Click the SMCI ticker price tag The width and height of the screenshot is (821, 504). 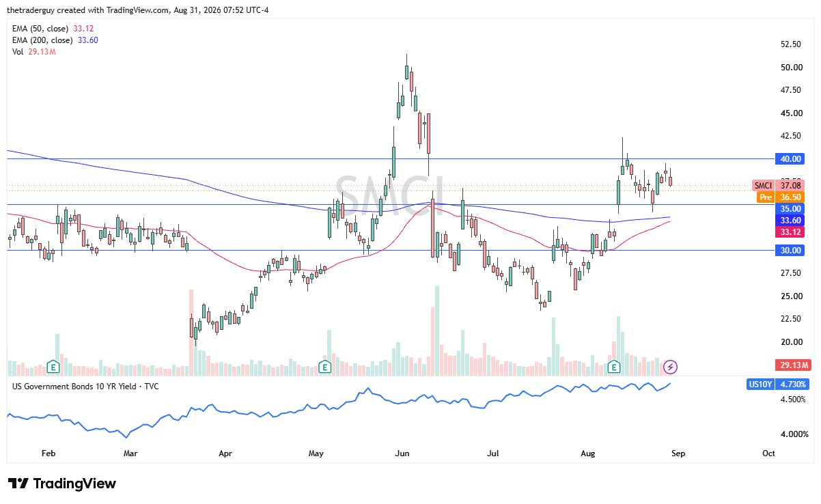tap(764, 185)
